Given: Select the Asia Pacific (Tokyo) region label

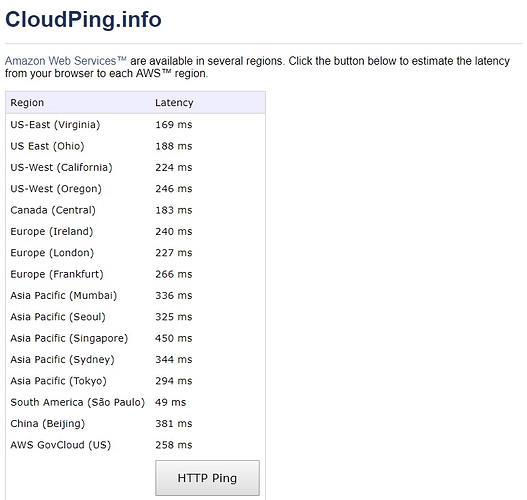Looking at the screenshot, I should point(58,381).
